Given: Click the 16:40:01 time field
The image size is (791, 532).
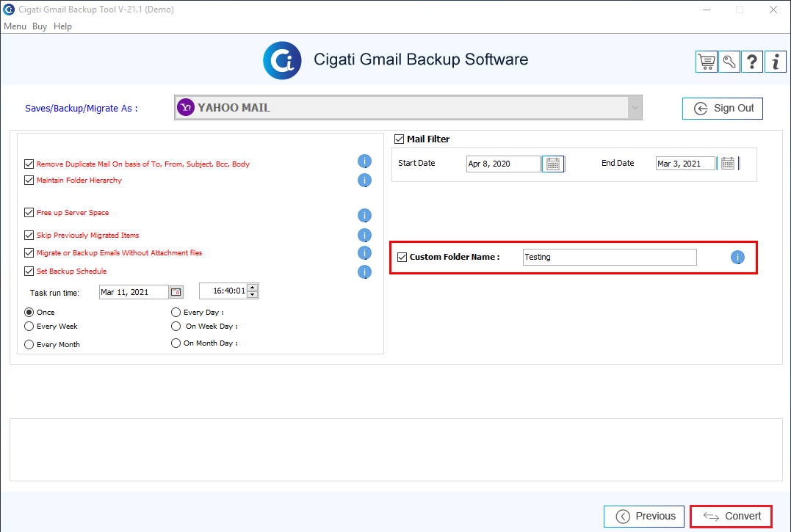Looking at the screenshot, I should [x=223, y=291].
